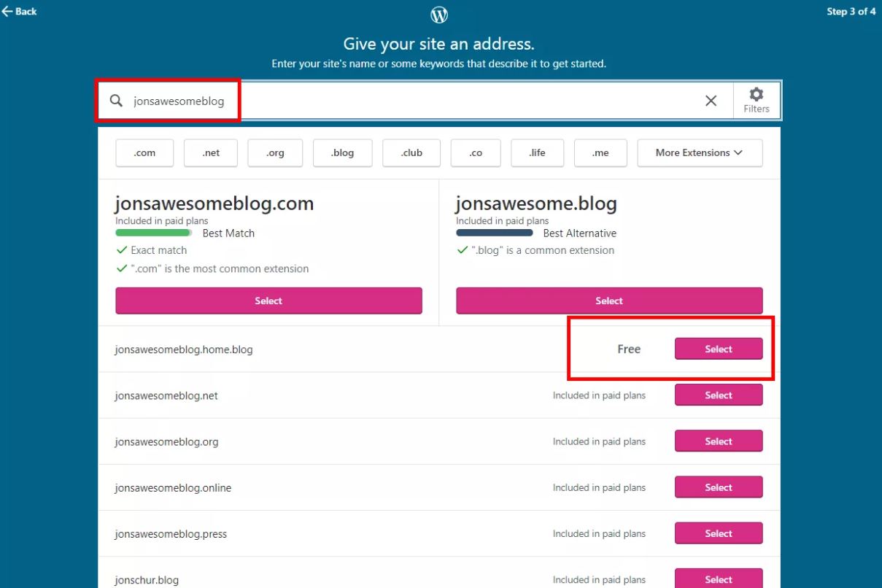Enable the .me extension filter
The height and width of the screenshot is (588, 882).
point(600,152)
